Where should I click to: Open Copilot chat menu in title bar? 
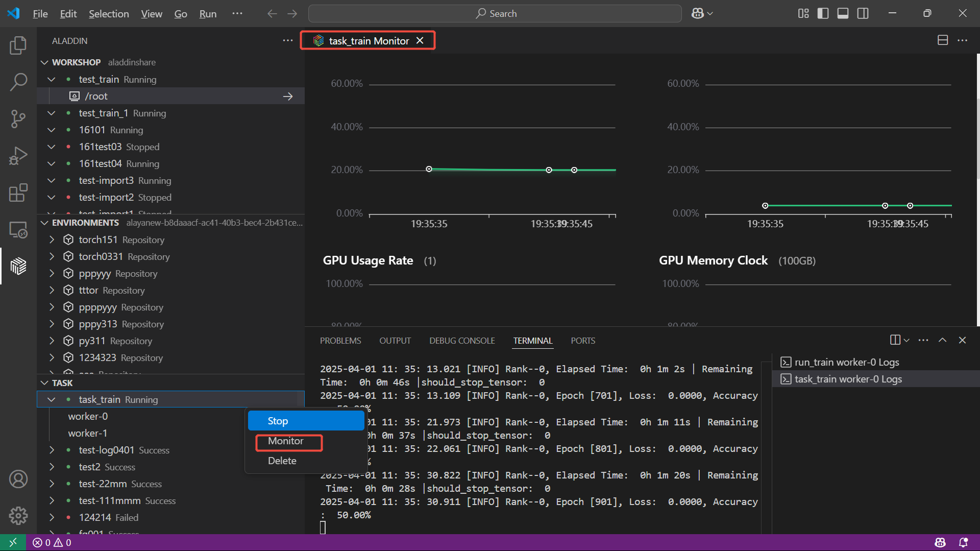tap(702, 14)
